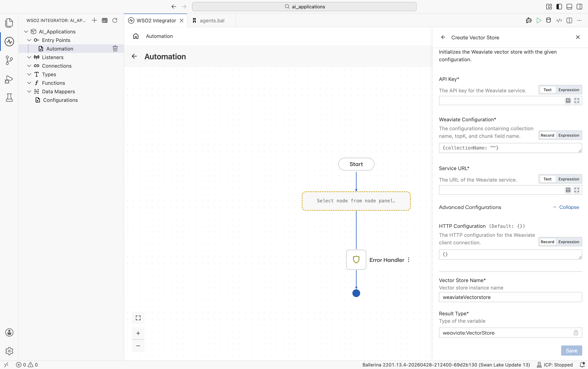Open the chat agent icon in editor toolbar
588x369 pixels.
529,20
